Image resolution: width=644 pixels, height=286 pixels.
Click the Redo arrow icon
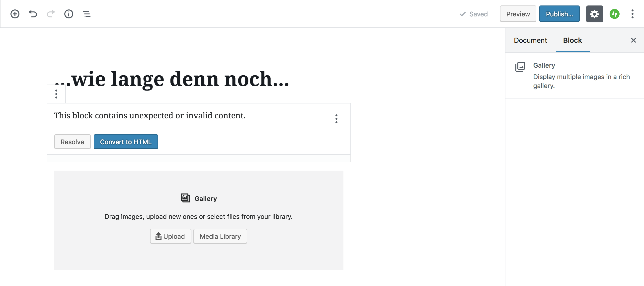coord(51,14)
